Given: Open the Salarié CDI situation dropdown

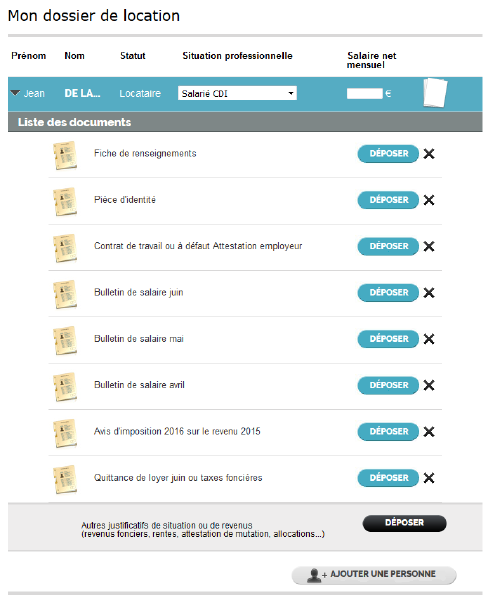Looking at the screenshot, I should (237, 93).
